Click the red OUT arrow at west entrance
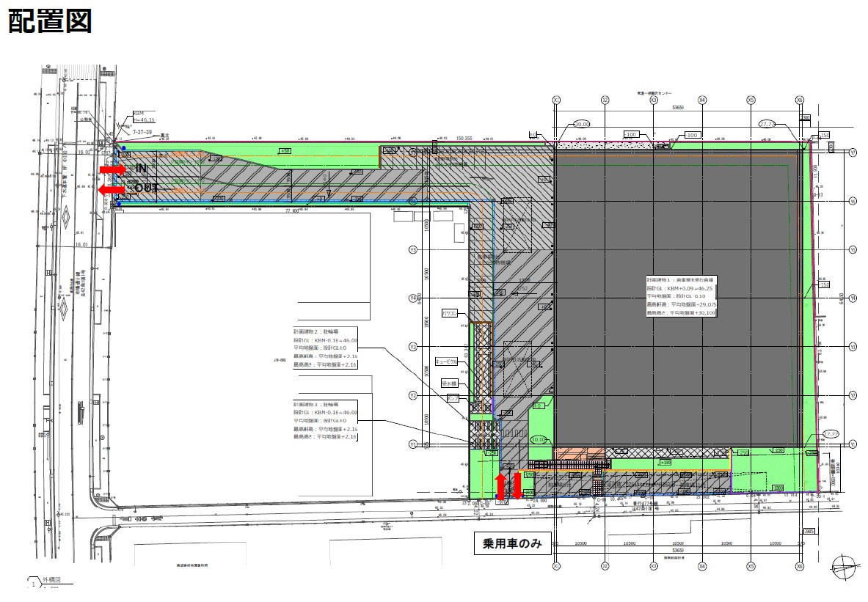 point(111,189)
